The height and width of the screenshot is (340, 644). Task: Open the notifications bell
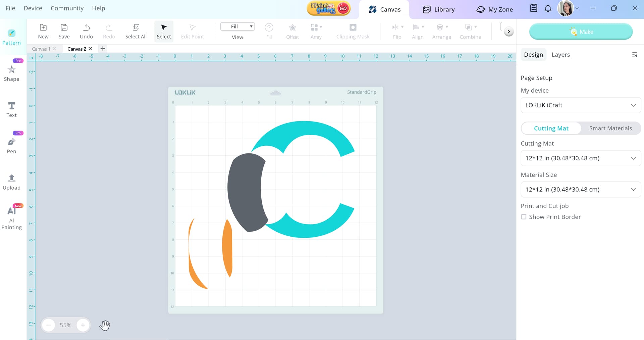[x=548, y=9]
